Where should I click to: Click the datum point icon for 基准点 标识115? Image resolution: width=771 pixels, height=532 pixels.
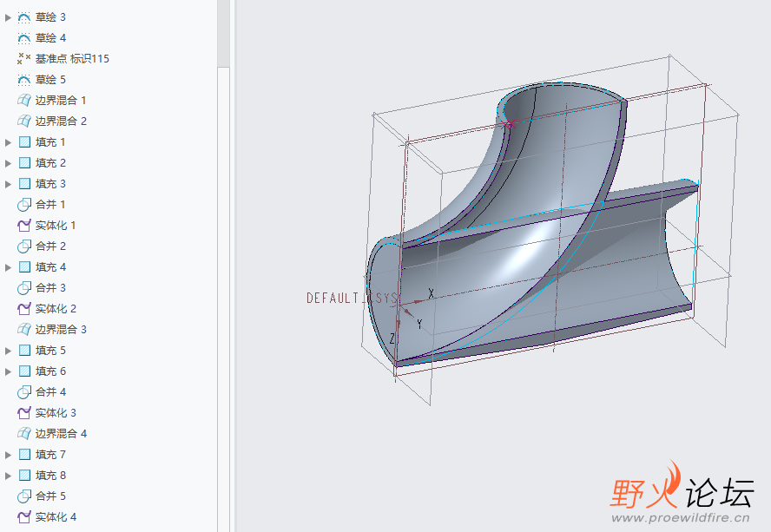(x=23, y=59)
